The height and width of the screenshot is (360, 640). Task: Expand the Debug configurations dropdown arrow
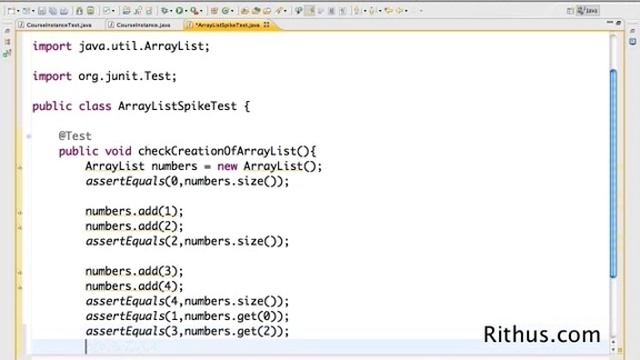click(171, 11)
